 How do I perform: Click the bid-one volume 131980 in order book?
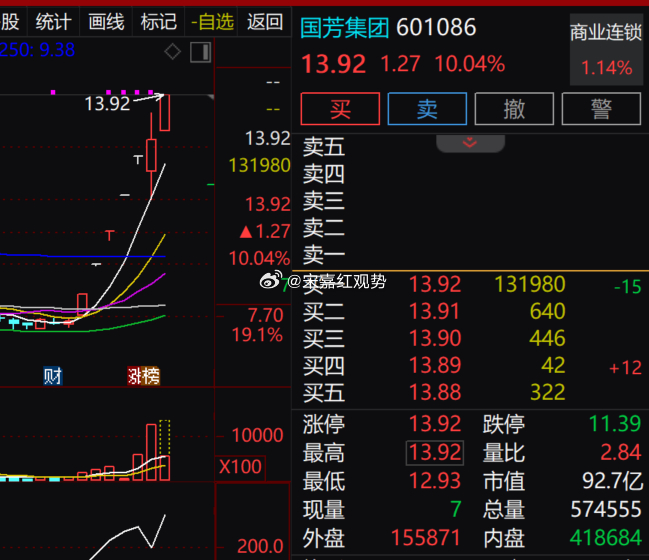tap(530, 284)
